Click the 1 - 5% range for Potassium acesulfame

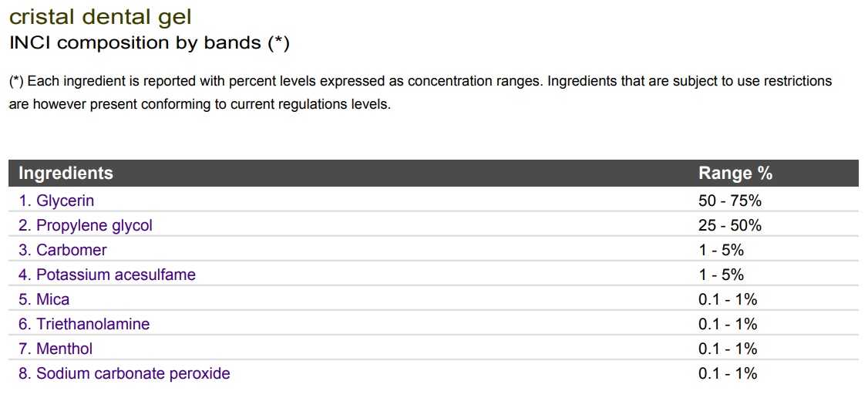(722, 275)
